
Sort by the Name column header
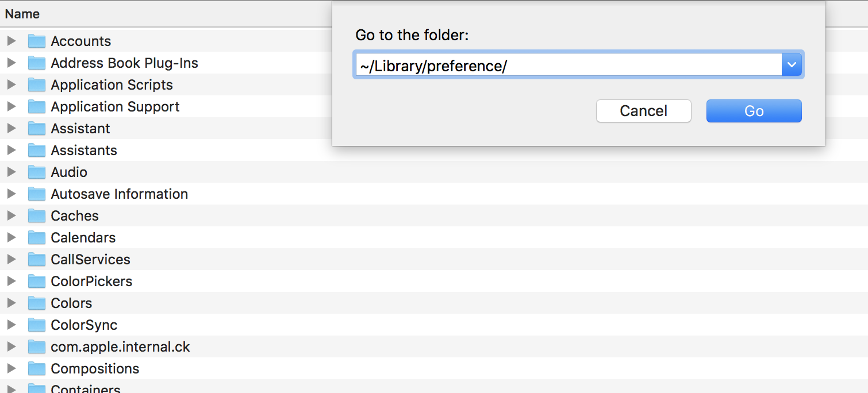point(22,14)
